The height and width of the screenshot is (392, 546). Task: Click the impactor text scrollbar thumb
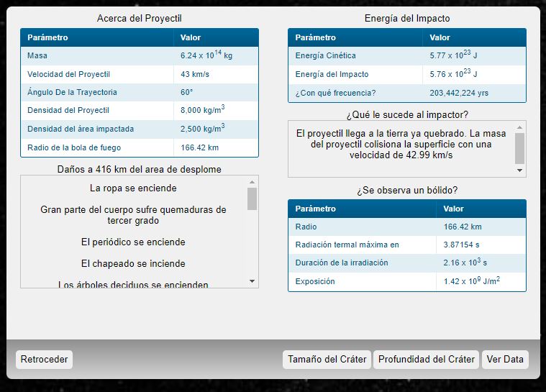[x=519, y=148]
